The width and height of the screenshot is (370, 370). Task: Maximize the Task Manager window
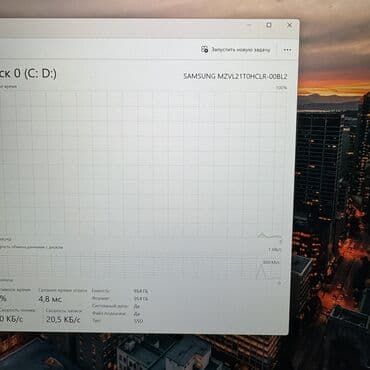point(269,25)
